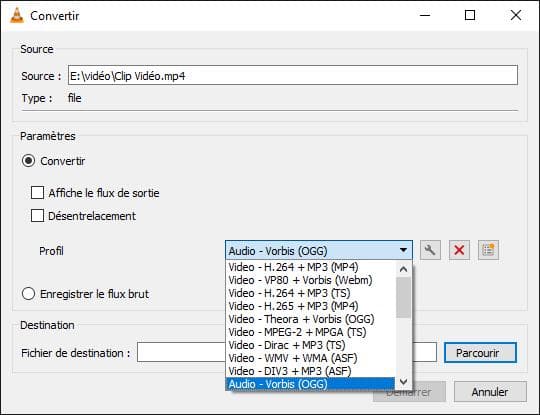This screenshot has width=540, height=415.
Task: Delete selected profile with red X icon
Action: (459, 250)
